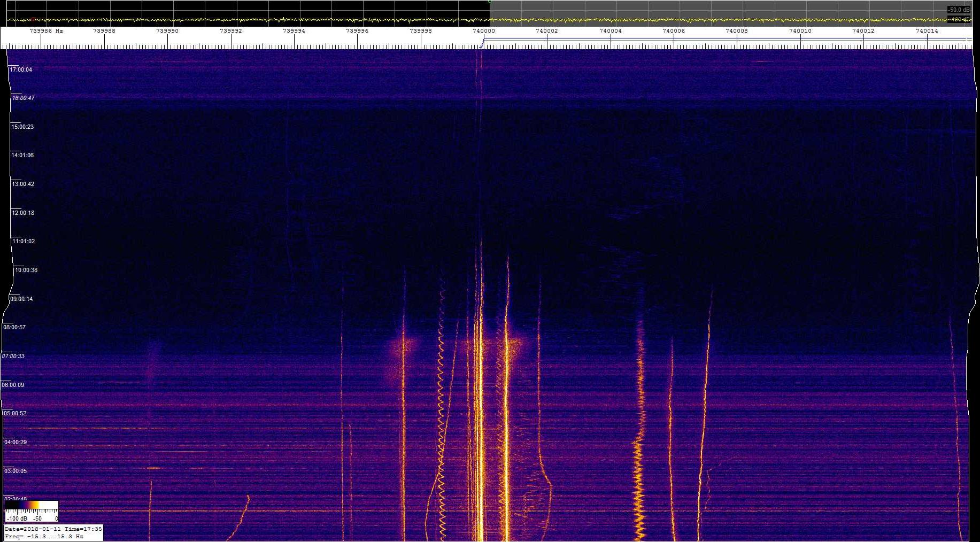Viewport: 980px width, 542px height.
Task: Select the 740008 frequency axis label
Action: click(x=737, y=31)
